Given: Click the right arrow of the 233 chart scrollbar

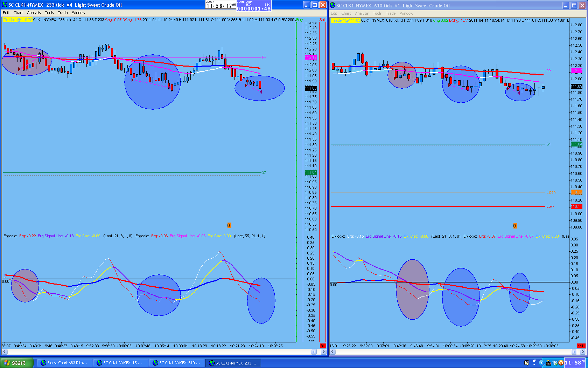Looking at the screenshot, I should (323, 352).
